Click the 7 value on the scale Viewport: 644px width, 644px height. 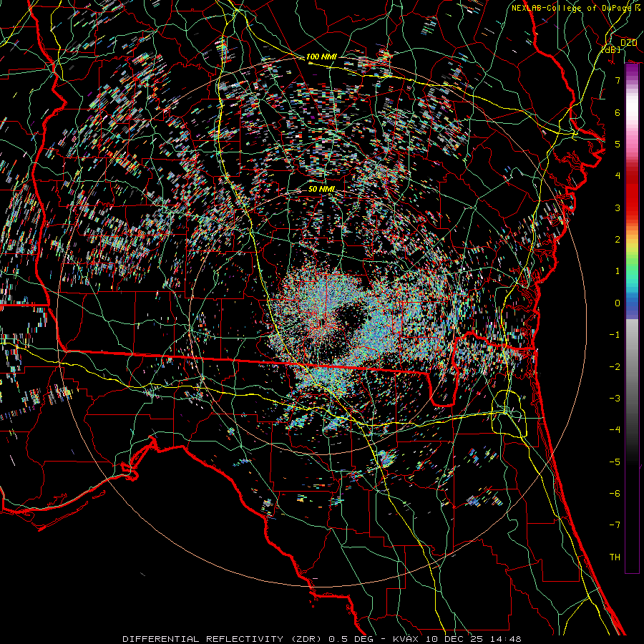pyautogui.click(x=618, y=80)
